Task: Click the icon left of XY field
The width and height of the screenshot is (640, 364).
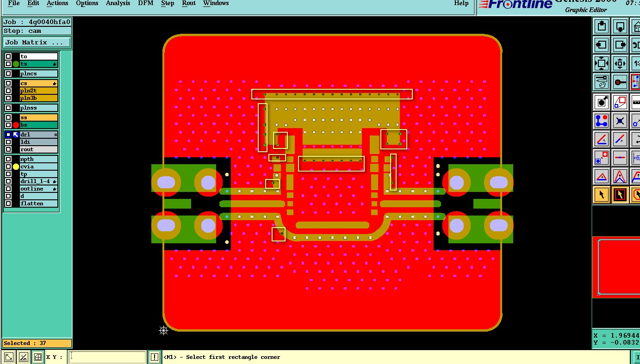Action: pos(38,357)
